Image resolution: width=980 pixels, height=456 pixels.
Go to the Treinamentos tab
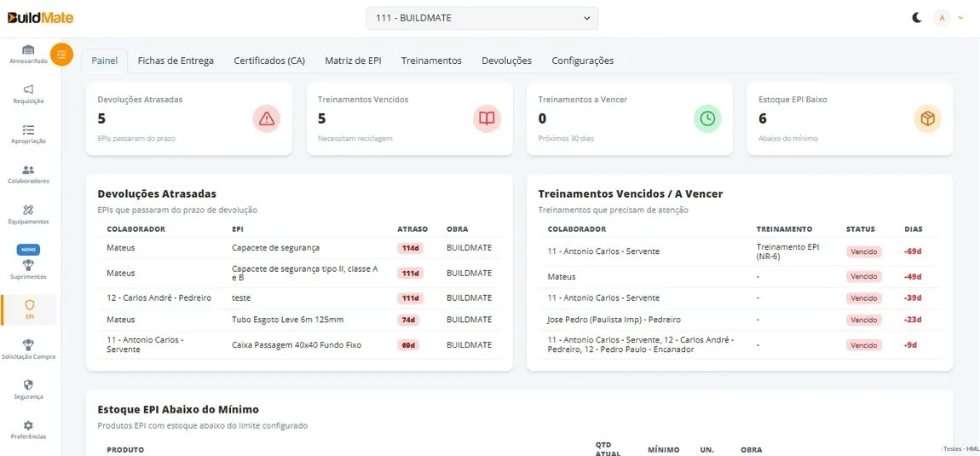tap(431, 61)
